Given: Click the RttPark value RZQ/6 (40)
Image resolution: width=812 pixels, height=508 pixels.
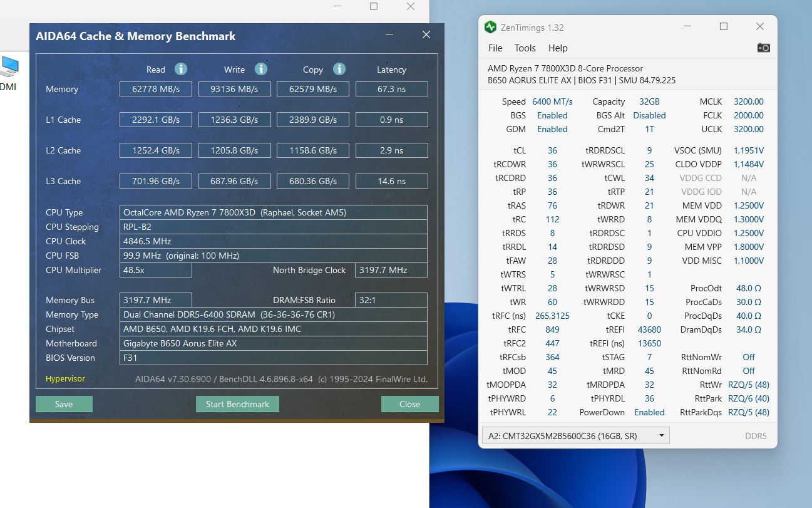Looking at the screenshot, I should (x=749, y=398).
